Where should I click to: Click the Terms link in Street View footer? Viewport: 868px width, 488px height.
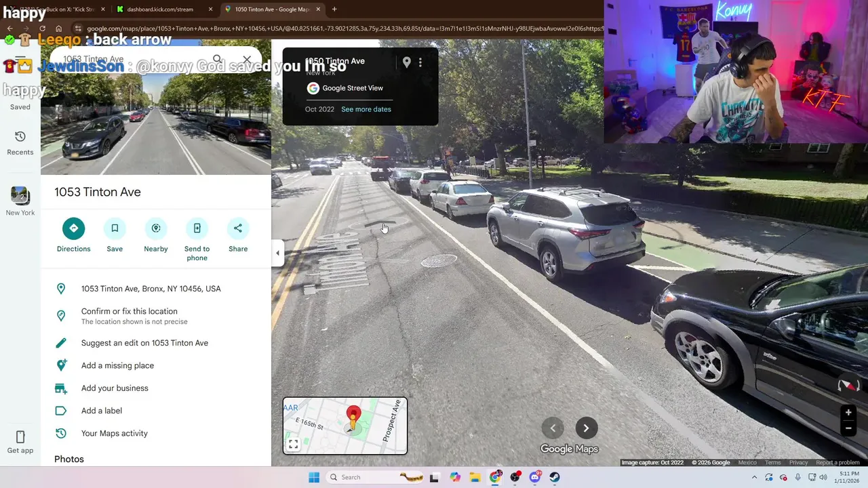coord(773,462)
